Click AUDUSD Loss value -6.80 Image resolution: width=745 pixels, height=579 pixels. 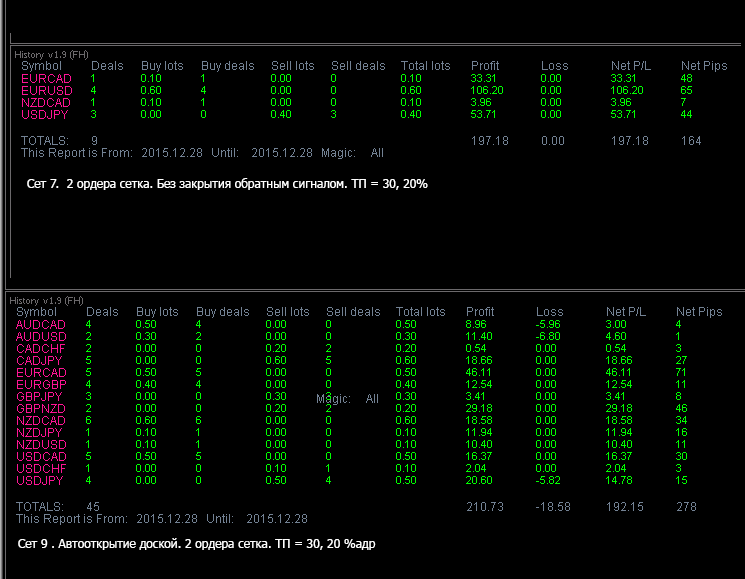click(548, 336)
